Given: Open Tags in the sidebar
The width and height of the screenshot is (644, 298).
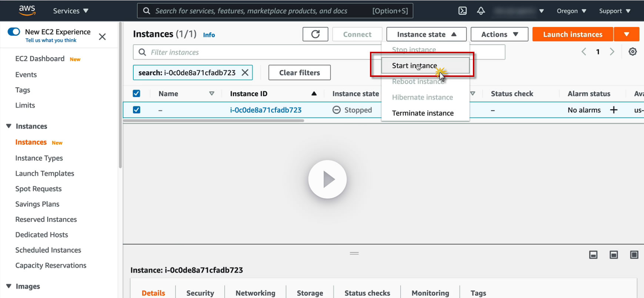Looking at the screenshot, I should (x=23, y=90).
